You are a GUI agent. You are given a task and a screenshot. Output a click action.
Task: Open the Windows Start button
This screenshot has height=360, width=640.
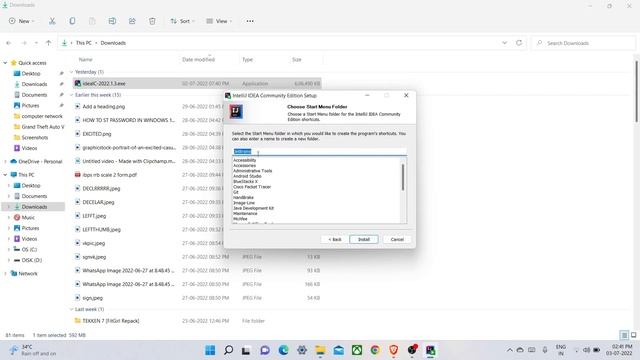coord(210,350)
